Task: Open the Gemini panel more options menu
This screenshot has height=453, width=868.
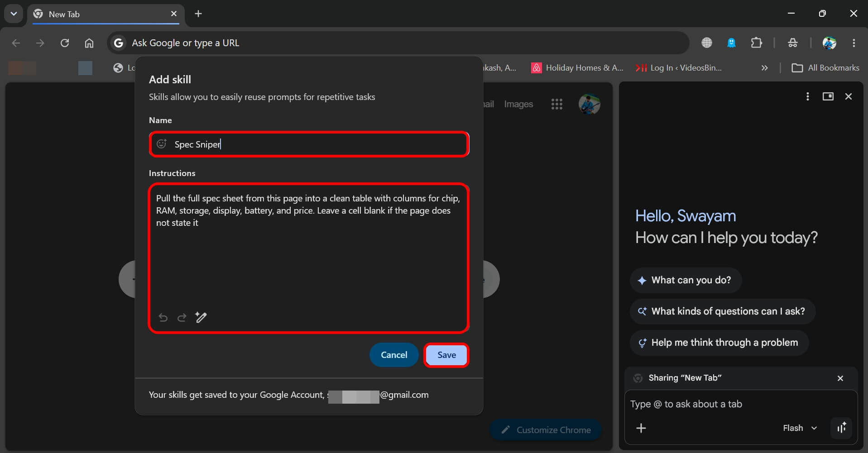Action: click(807, 96)
